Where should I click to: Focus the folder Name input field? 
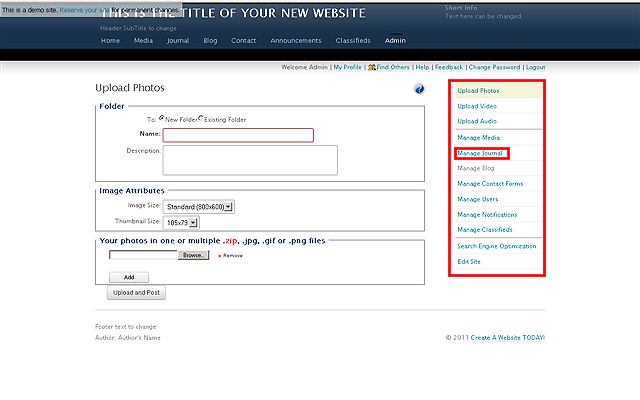[x=238, y=135]
